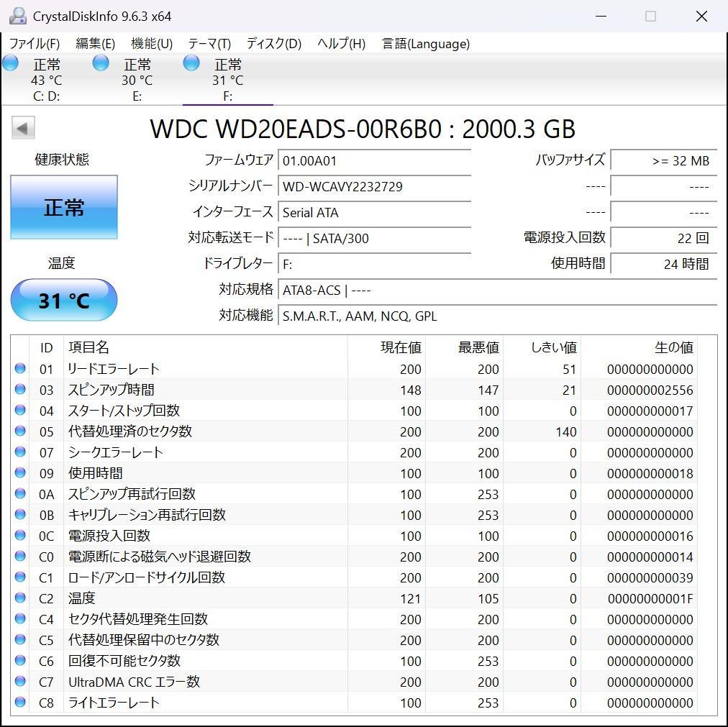Click the status icon beside 電源投入回数
Viewport: 728px width, 727px height.
(20, 535)
